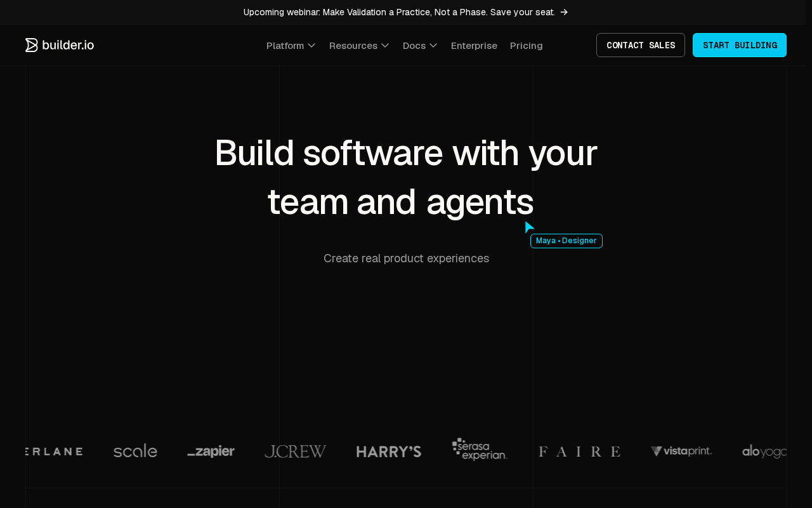
Task: Click the Harry's logo
Action: (x=389, y=451)
